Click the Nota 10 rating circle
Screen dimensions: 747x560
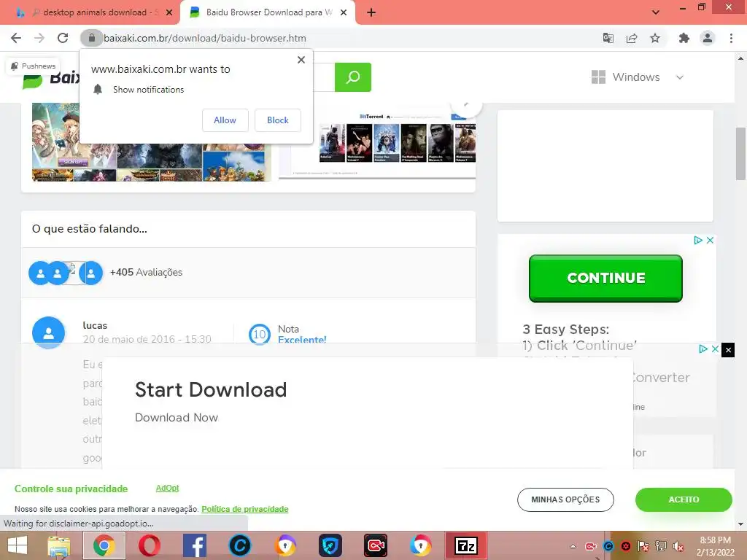[259, 334]
